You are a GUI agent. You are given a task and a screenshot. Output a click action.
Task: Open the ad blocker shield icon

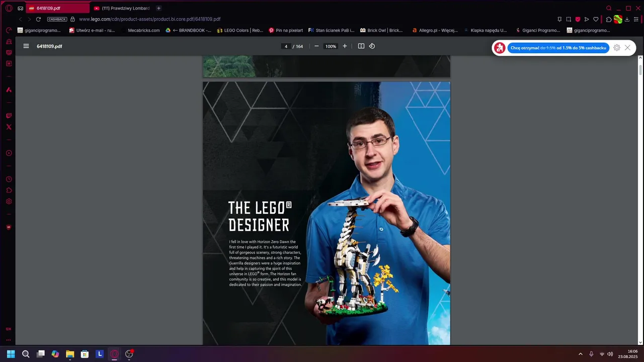(578, 19)
